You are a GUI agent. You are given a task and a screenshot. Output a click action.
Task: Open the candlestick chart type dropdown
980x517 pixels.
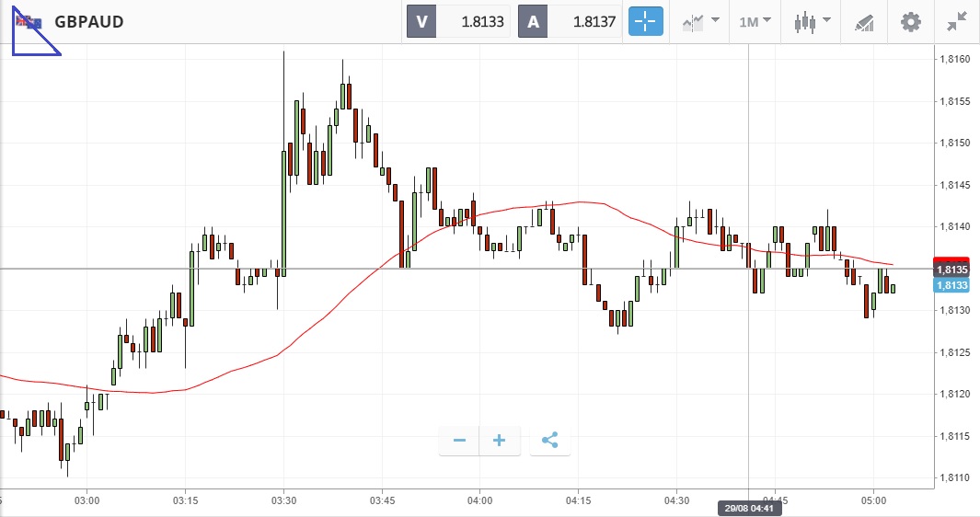point(813,21)
